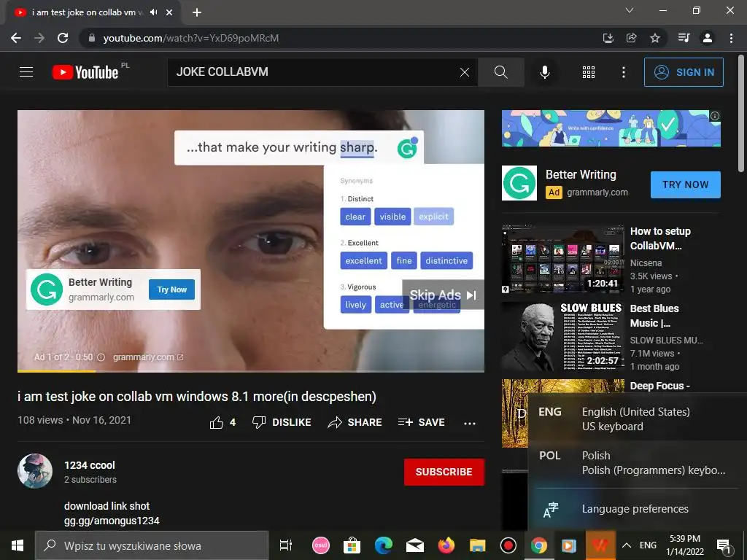Open grammarly.com sidebar ad link
Image resolution: width=747 pixels, height=560 pixels.
(597, 192)
